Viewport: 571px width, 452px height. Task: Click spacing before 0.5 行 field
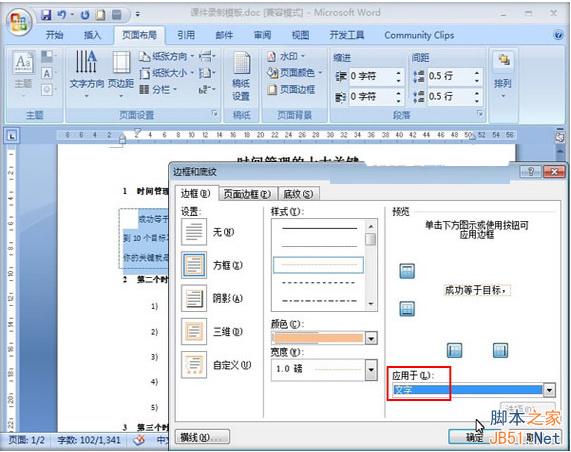coord(449,76)
